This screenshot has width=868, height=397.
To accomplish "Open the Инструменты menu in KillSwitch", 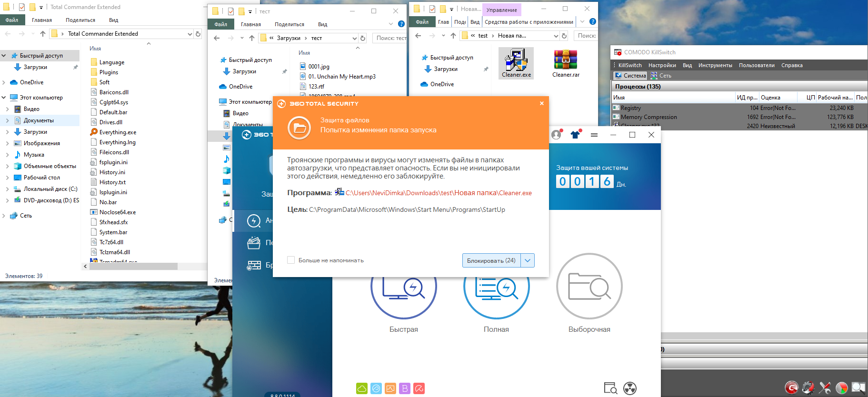I will point(715,65).
